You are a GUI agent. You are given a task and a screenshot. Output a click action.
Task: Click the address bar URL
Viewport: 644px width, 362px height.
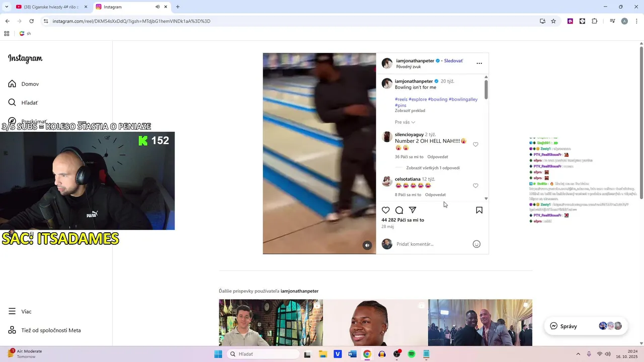pos(131,21)
